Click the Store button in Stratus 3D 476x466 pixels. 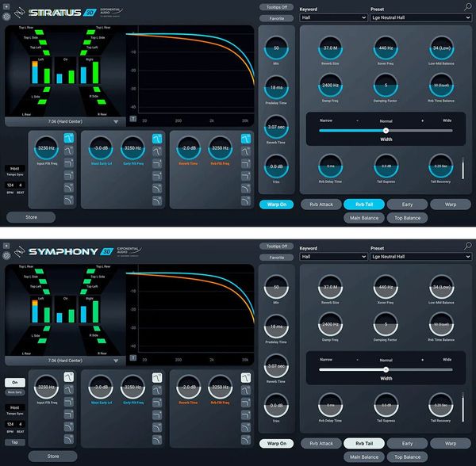pyautogui.click(x=31, y=217)
